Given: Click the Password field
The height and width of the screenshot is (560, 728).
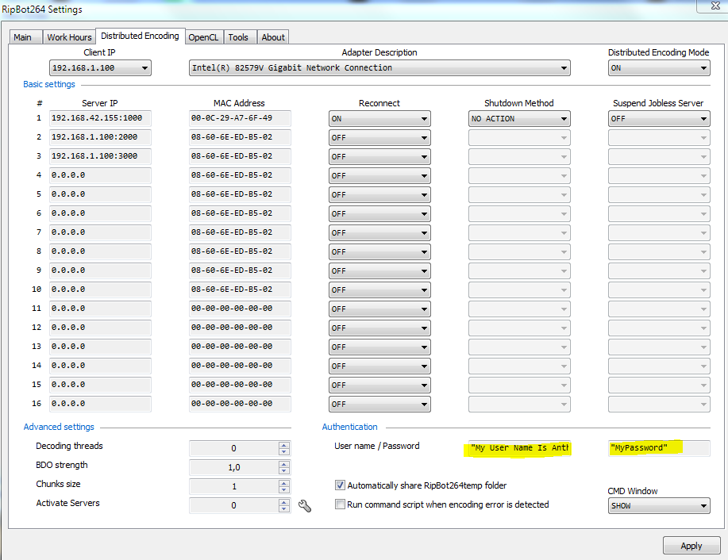Looking at the screenshot, I should point(659,448).
